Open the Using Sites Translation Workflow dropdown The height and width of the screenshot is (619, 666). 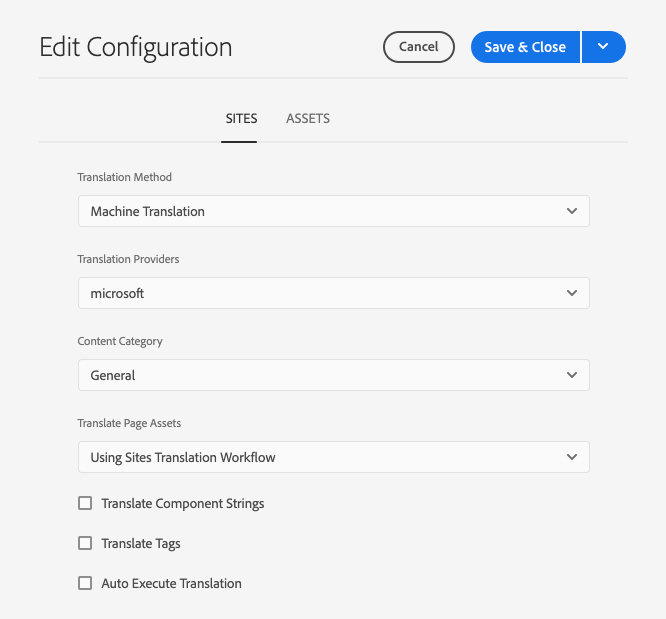pyautogui.click(x=333, y=457)
